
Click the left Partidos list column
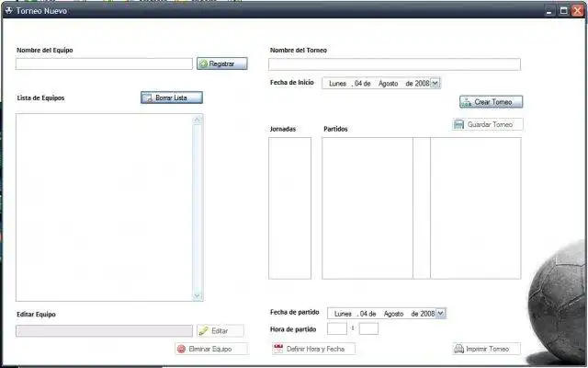367,209
